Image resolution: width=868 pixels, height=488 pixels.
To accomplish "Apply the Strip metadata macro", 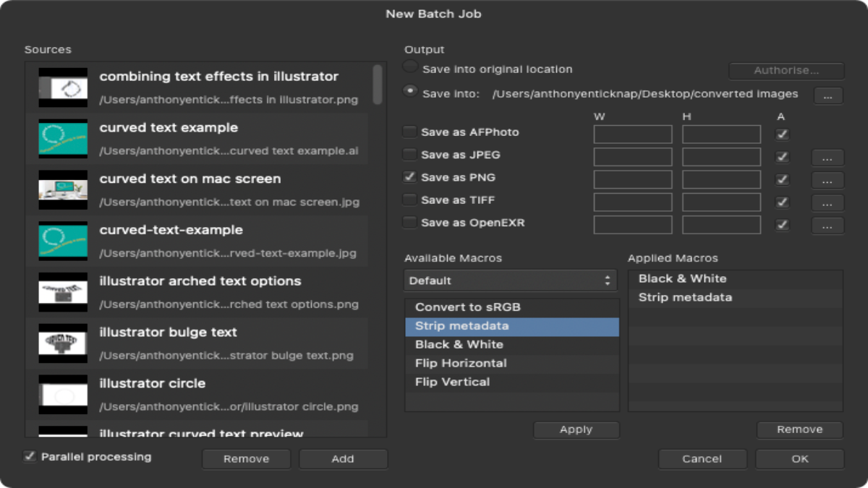I will [x=576, y=429].
